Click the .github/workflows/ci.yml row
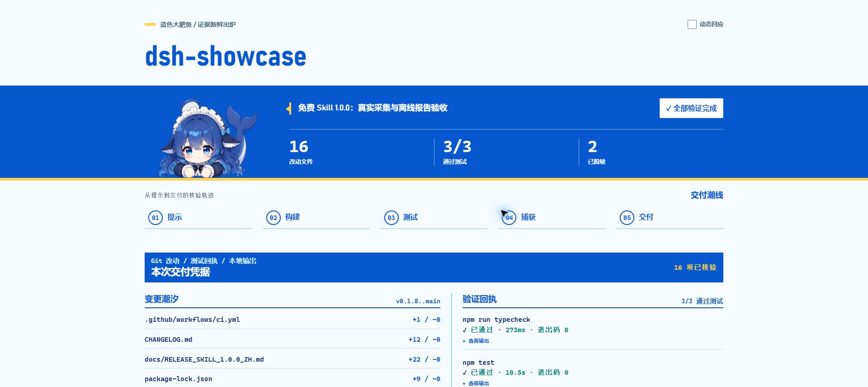The height and width of the screenshot is (387, 868). pos(292,320)
